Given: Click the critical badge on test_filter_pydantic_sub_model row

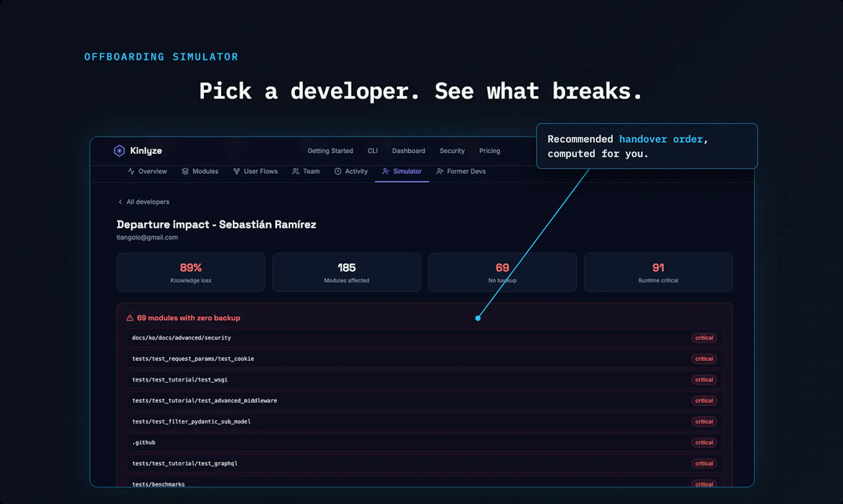Looking at the screenshot, I should coord(704,422).
